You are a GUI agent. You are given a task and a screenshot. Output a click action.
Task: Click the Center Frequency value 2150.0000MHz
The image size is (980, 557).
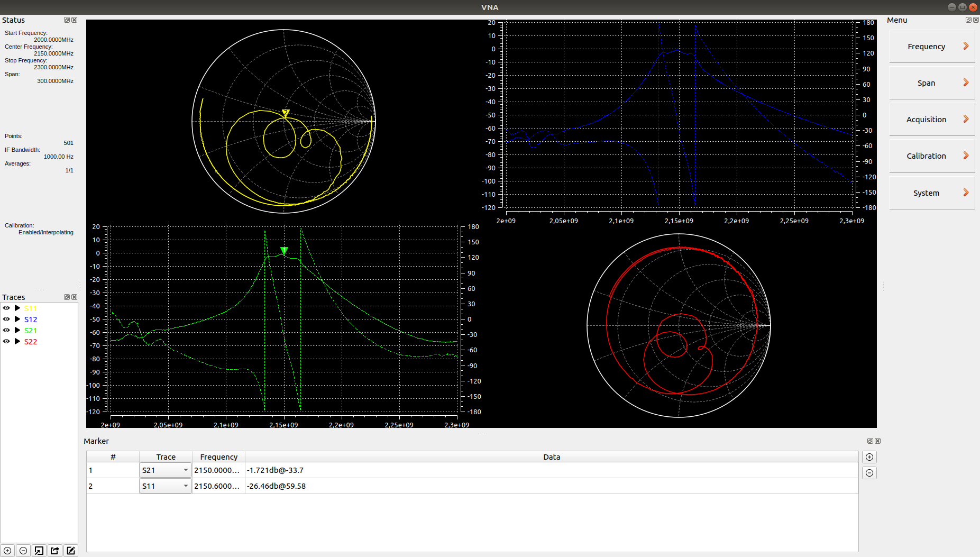pos(54,53)
